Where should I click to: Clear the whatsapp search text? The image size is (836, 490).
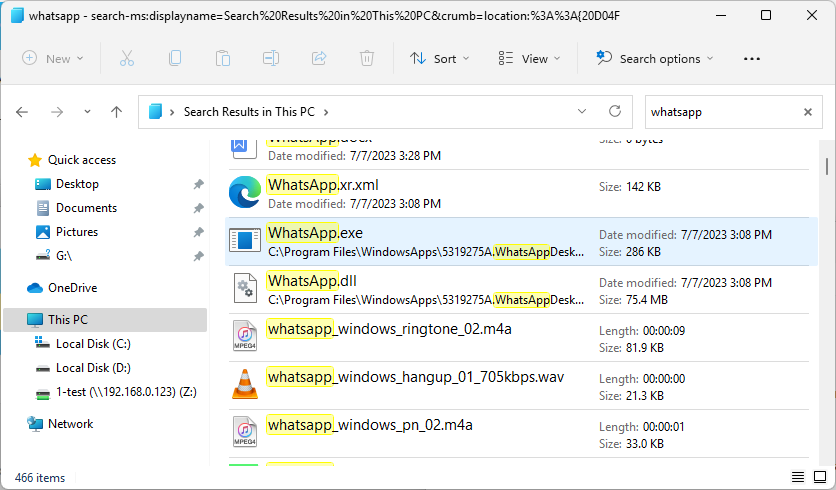pos(808,112)
